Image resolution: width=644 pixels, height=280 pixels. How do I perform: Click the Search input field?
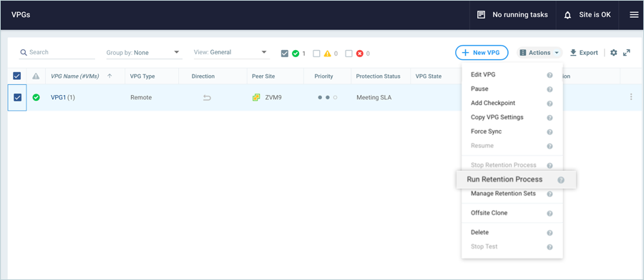coord(57,52)
